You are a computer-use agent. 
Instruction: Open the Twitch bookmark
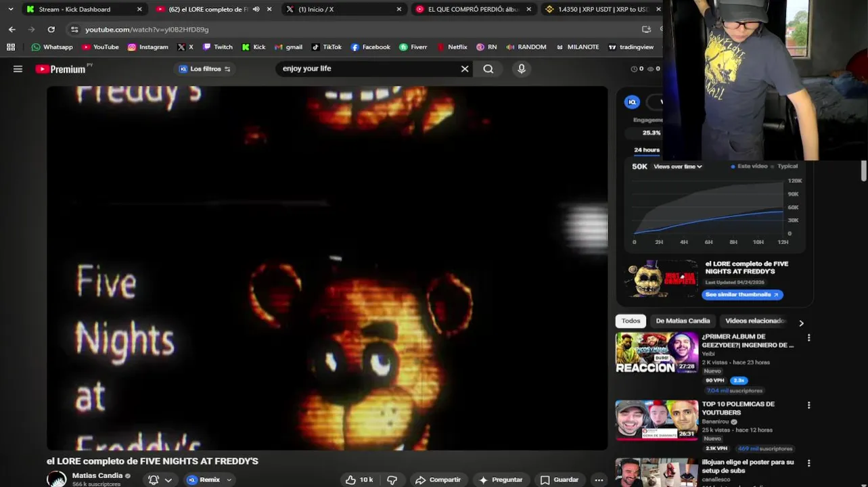tap(217, 47)
